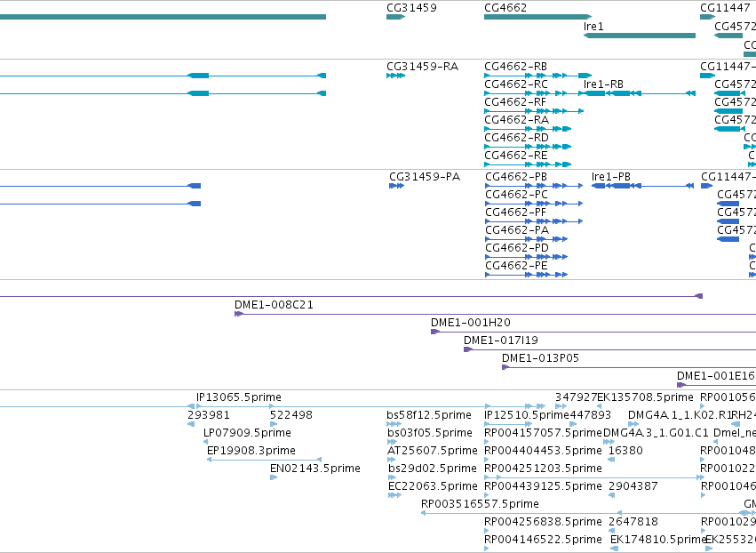Select EST AT25607.5prime
The width and height of the screenshot is (756, 553).
tap(433, 451)
